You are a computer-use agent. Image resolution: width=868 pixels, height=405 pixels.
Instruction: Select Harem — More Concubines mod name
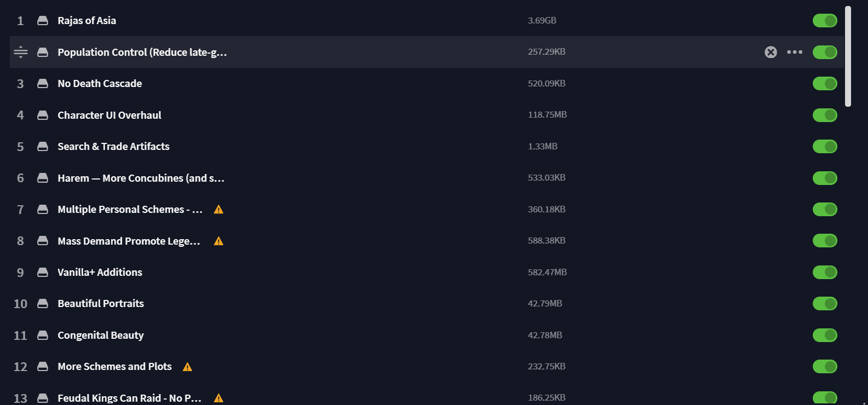coord(141,178)
